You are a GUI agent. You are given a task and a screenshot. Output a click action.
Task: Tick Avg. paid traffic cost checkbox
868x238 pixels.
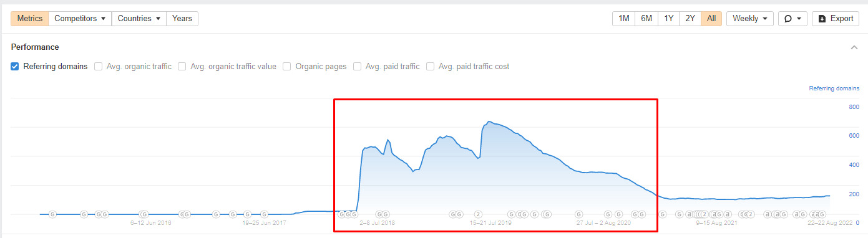click(x=430, y=67)
